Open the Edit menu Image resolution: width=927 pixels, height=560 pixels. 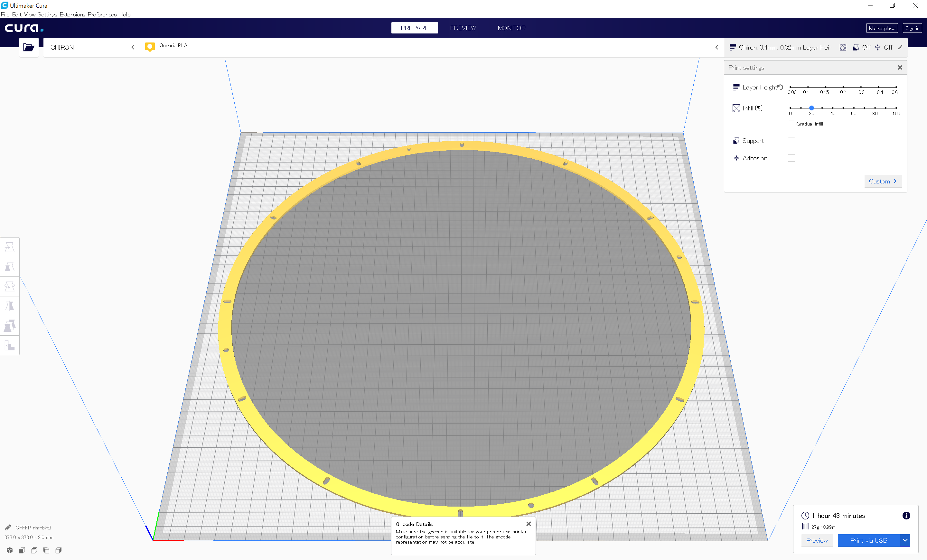click(x=16, y=14)
